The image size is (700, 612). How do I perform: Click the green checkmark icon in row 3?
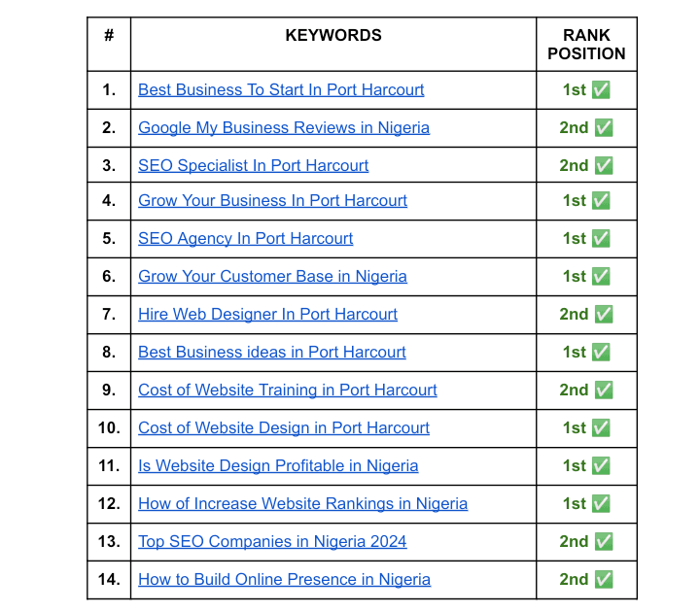pyautogui.click(x=604, y=166)
